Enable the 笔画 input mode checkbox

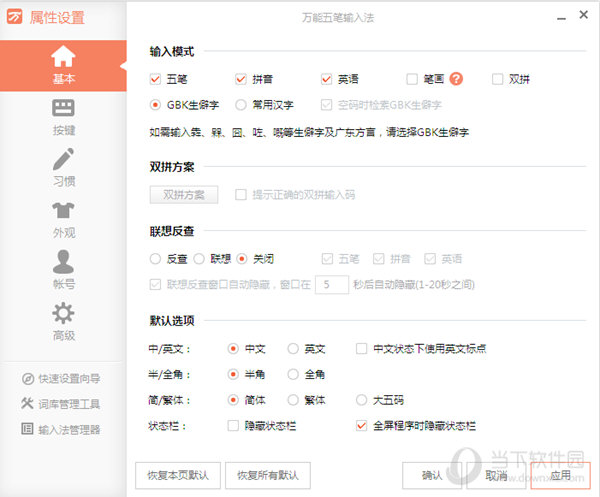point(412,79)
